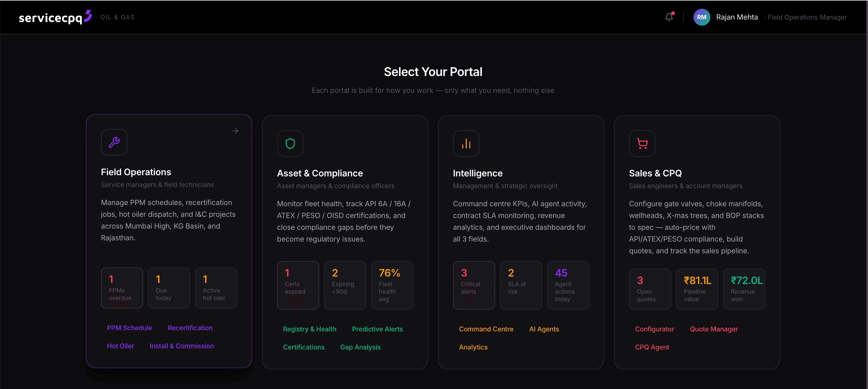Screen dimensions: 868x389
Task: Click 'Asset managers & compliance officers' subtitle
Action: point(336,186)
